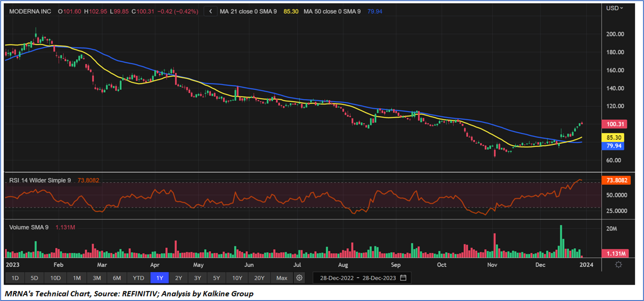Open the chart settings gear beside 2024
This screenshot has width=644, height=301.
(x=618, y=265)
